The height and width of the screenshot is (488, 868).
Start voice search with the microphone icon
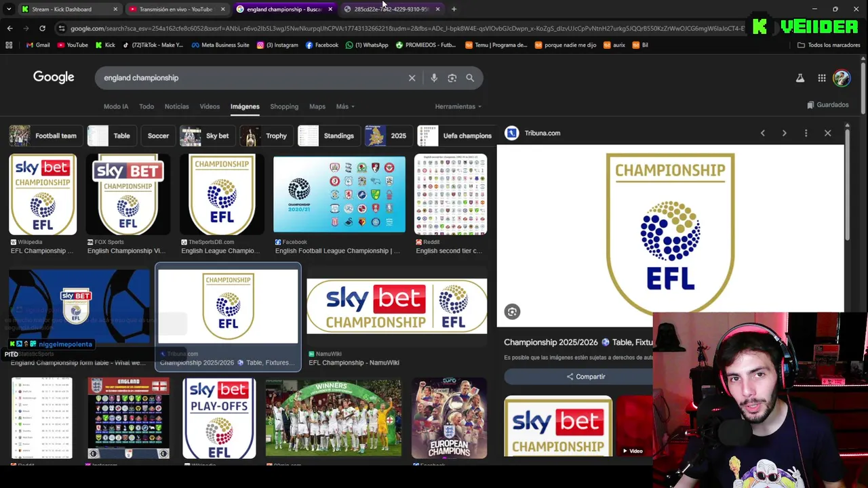pos(434,78)
